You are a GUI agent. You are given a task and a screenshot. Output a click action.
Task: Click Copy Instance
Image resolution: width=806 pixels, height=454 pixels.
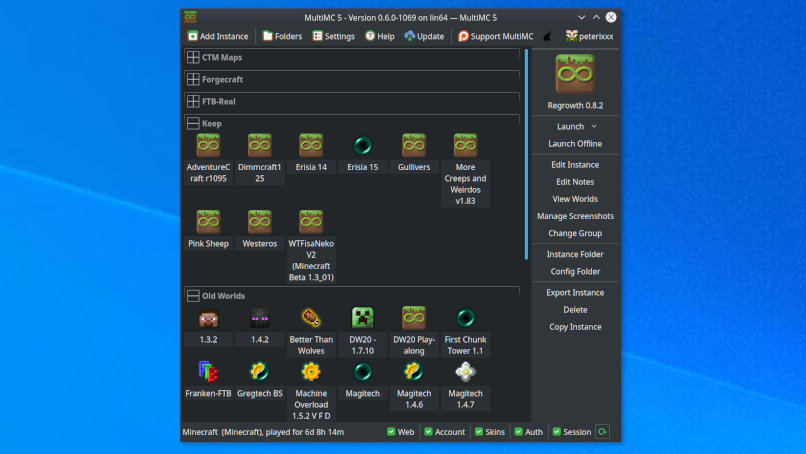[x=575, y=326]
